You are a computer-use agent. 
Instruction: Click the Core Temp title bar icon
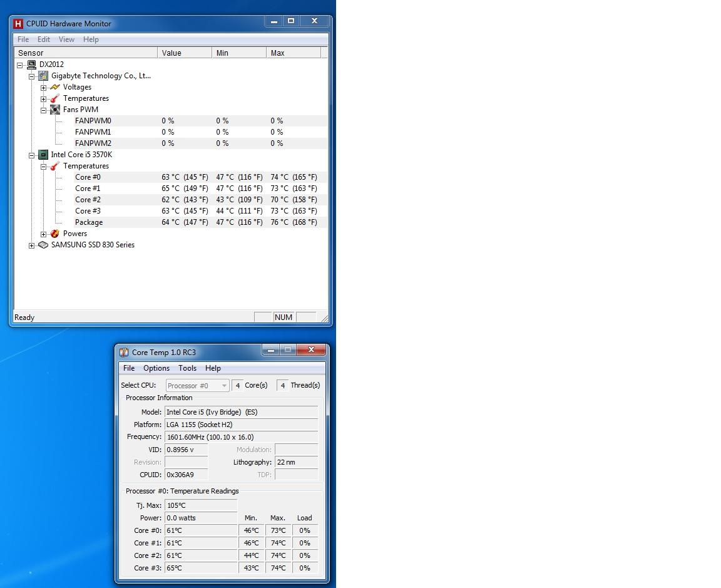124,353
